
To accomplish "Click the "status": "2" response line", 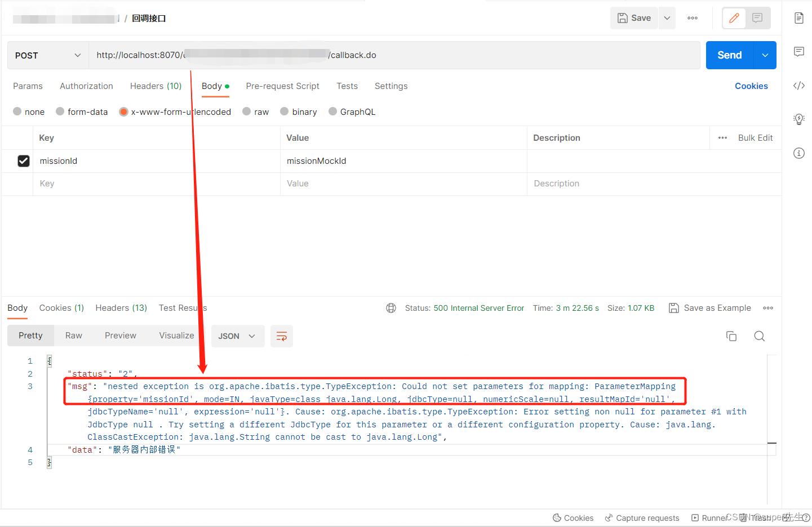I will coord(103,374).
